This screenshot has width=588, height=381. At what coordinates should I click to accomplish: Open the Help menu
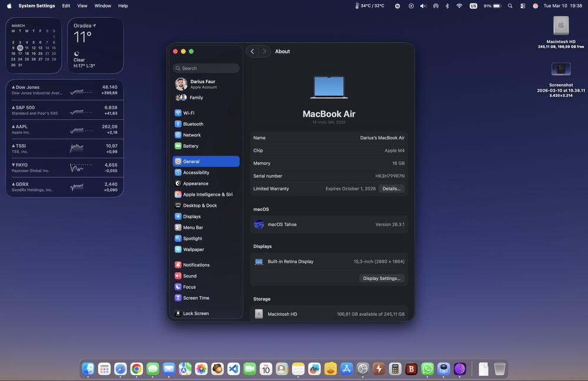click(x=123, y=6)
